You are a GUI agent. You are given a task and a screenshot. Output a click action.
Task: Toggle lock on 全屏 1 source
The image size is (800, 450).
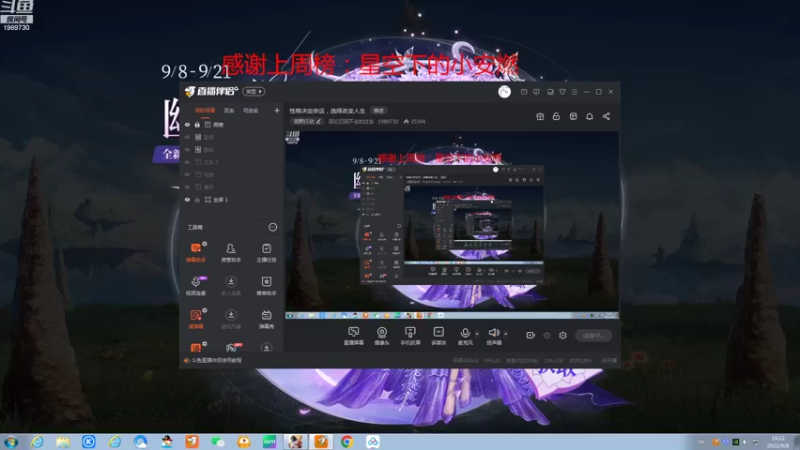(197, 199)
